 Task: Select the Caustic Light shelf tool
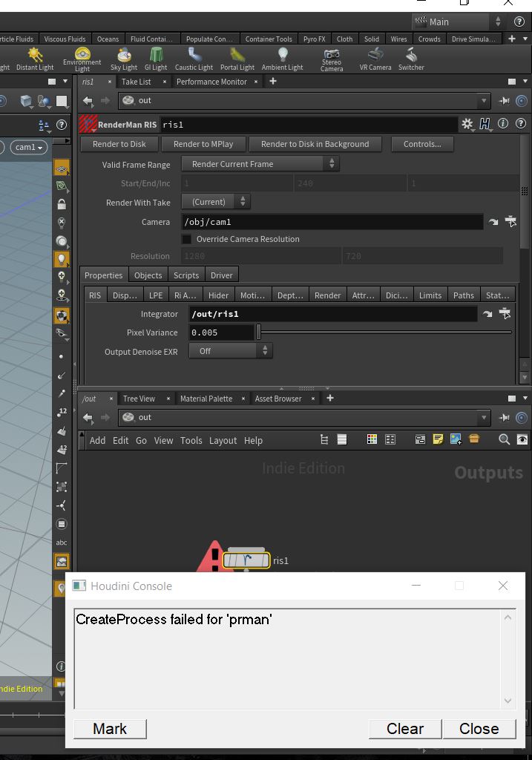click(x=194, y=59)
